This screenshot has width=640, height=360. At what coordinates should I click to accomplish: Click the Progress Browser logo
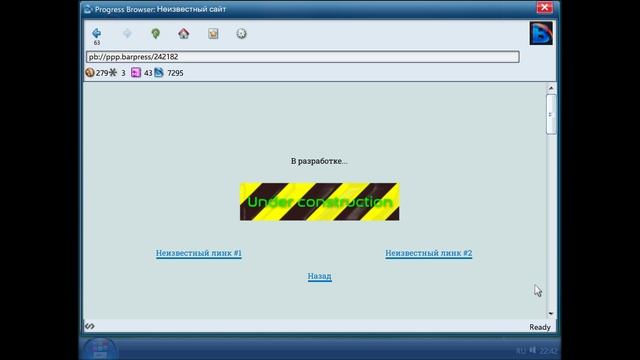[541, 33]
